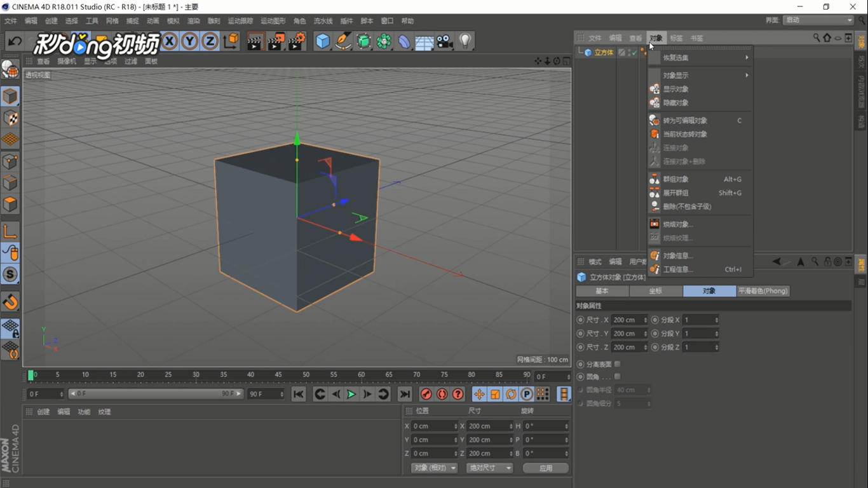
Task: Click the blue bend deformer icon
Action: (x=404, y=42)
